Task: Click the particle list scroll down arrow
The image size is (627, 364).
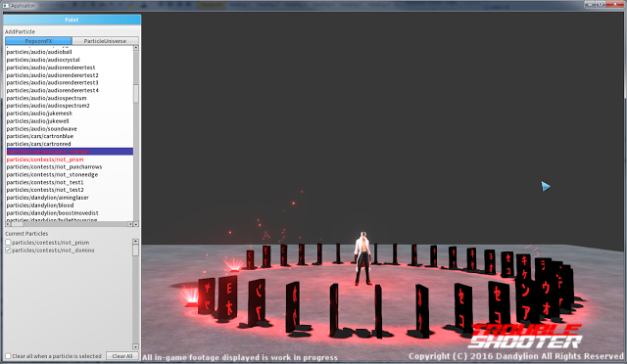Action: coord(136,224)
